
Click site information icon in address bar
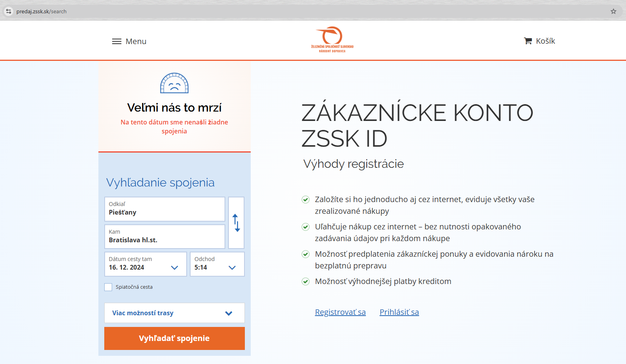[9, 11]
